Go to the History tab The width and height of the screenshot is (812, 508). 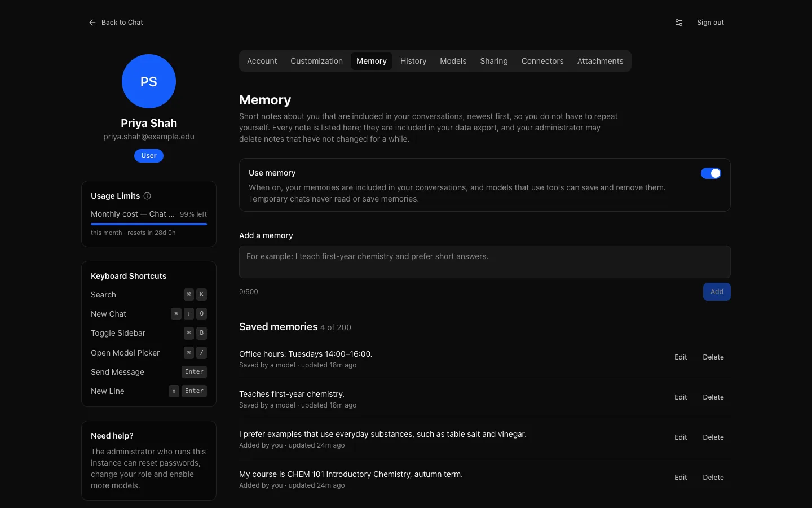coord(413,61)
